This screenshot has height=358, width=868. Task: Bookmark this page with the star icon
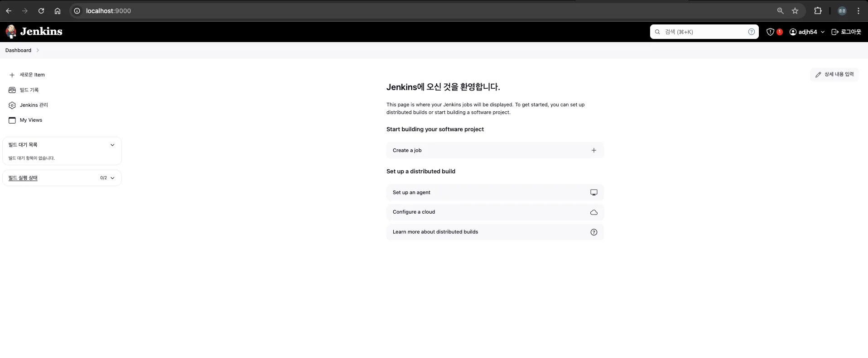[x=795, y=11]
